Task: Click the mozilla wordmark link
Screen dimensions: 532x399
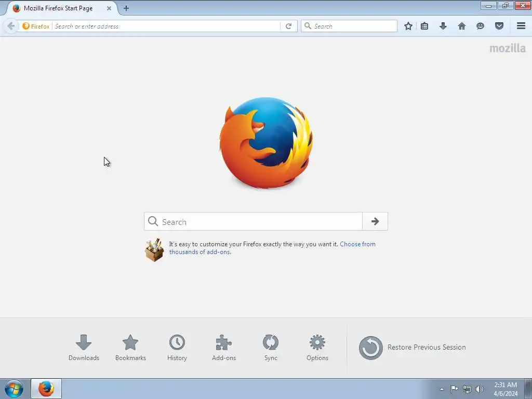Action: 507,48
